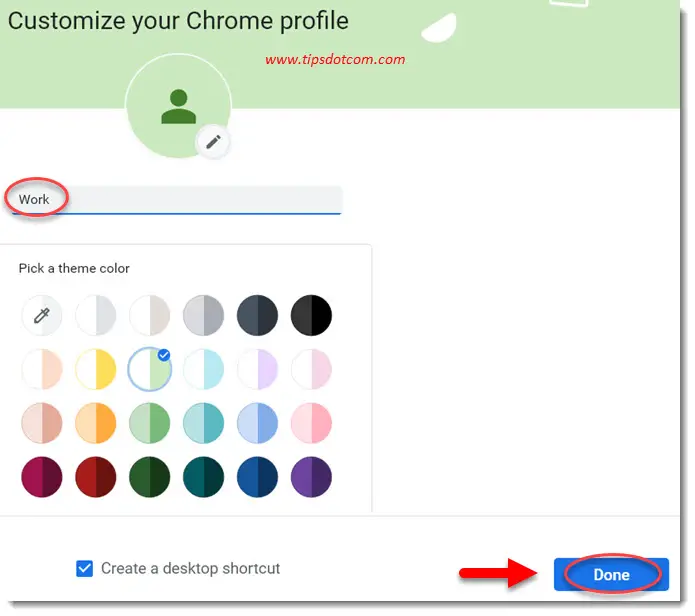Click the Customize your Chrome profile heading
Image resolution: width=695 pixels, height=616 pixels.
tap(178, 21)
